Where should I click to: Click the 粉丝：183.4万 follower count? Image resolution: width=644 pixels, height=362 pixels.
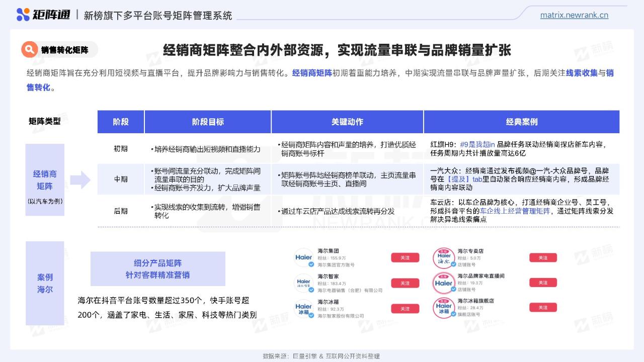(332, 283)
